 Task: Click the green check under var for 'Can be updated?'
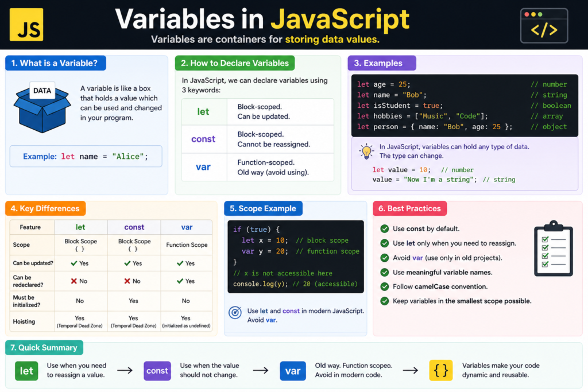180,263
